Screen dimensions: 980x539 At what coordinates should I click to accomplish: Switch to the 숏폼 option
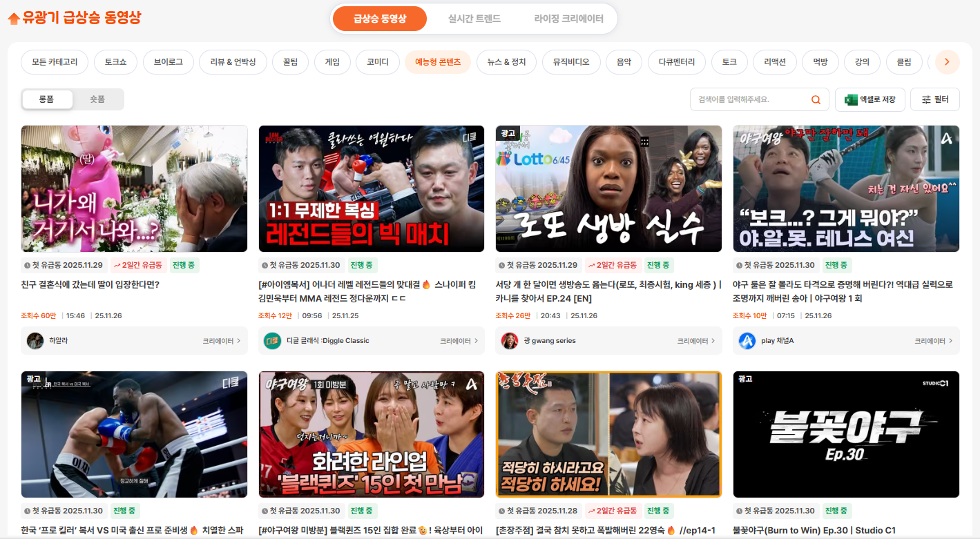(97, 99)
